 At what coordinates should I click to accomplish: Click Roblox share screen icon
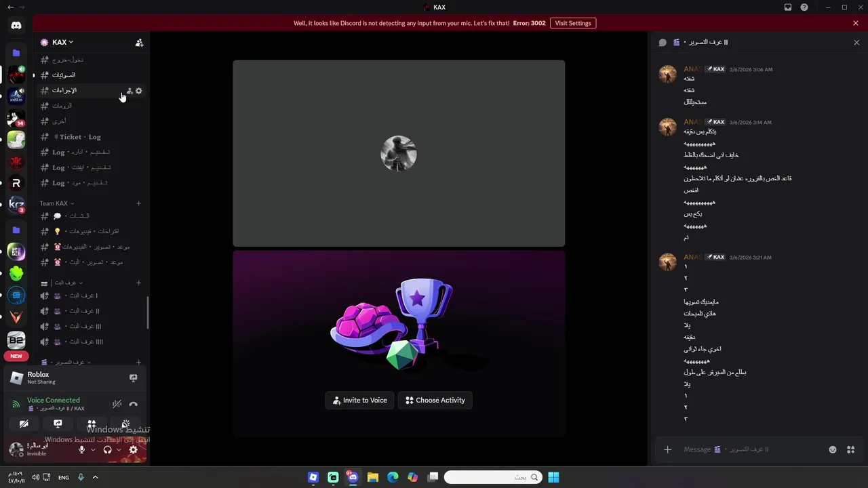pyautogui.click(x=133, y=378)
